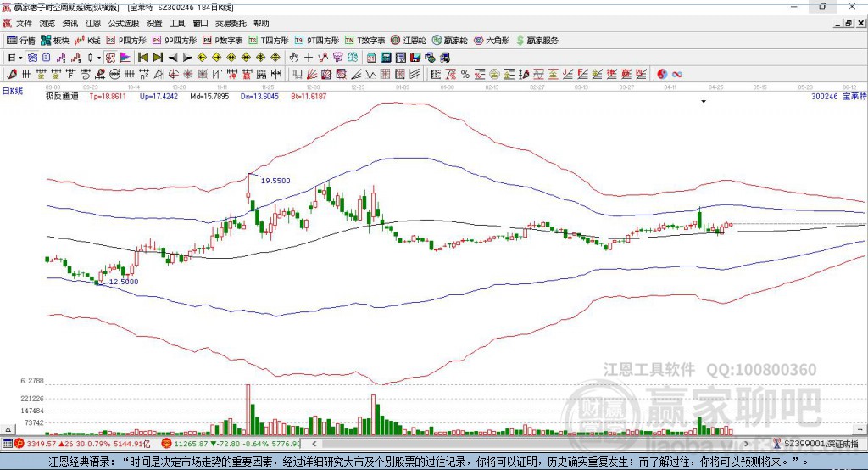Click the 日K线 label
The image size is (868, 470).
tap(13, 91)
